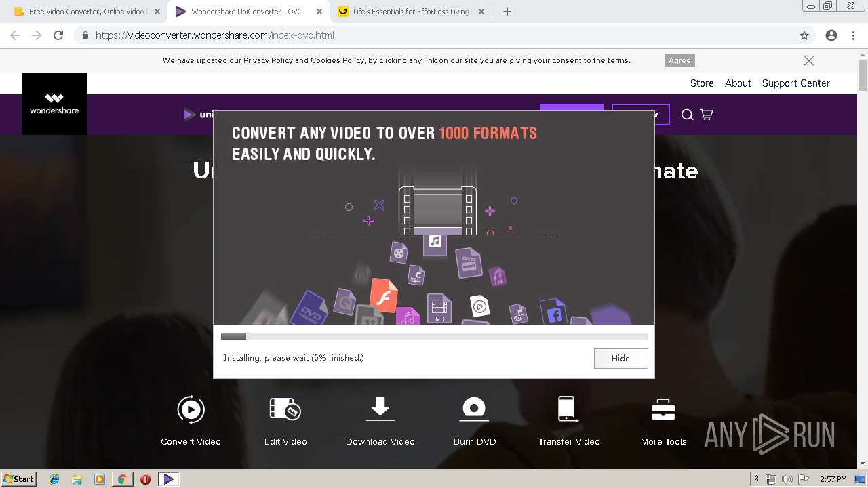Viewport: 868px width, 488px height.
Task: Open Internet Explorer from the taskbar
Action: 54,479
